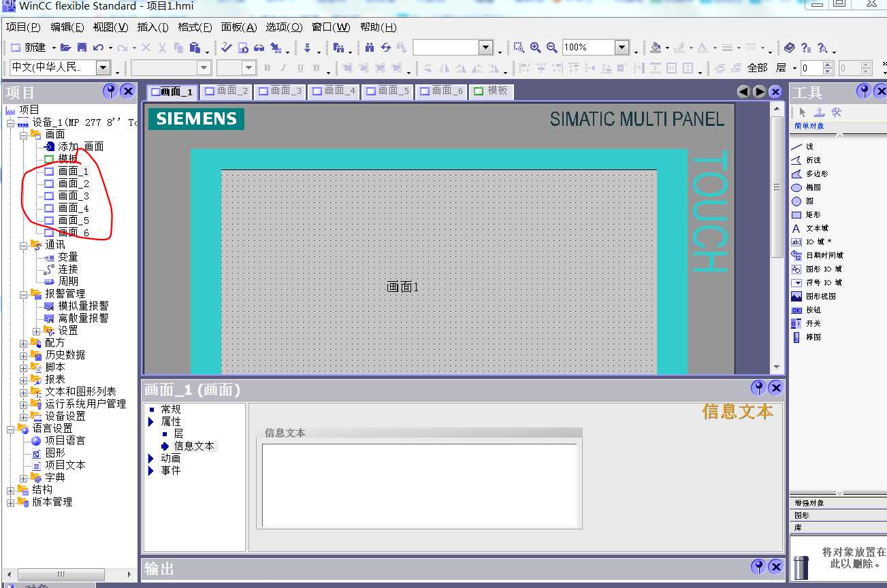Select the 符号 IO 域 tool
Image resolution: width=887 pixels, height=588 pixels.
(x=816, y=282)
